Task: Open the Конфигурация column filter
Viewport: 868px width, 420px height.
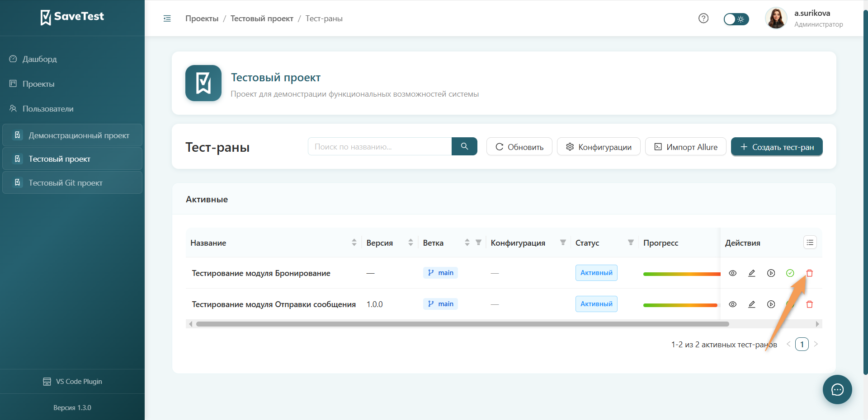Action: pos(563,243)
